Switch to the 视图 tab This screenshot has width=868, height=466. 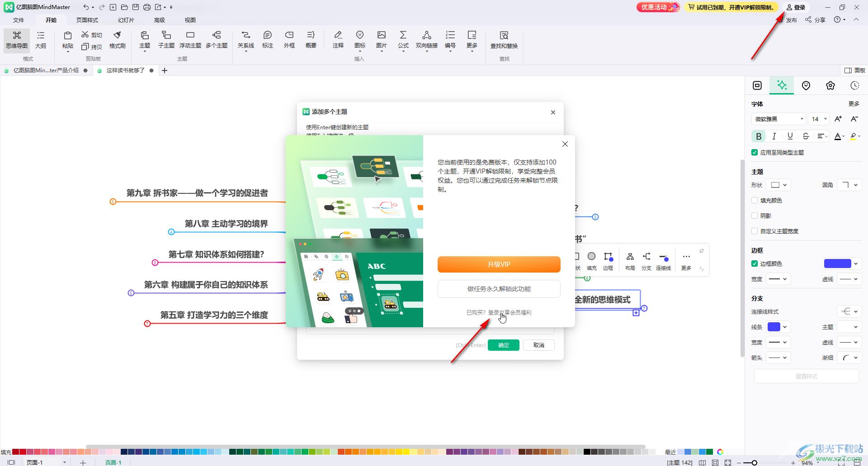[190, 20]
